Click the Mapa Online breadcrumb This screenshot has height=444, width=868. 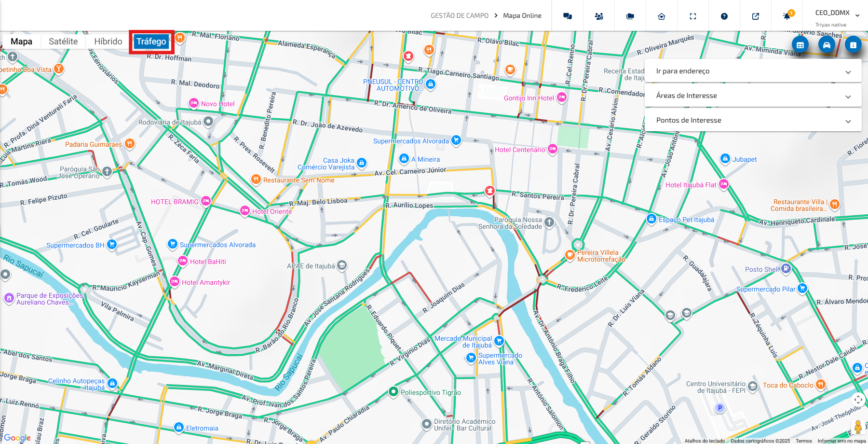(522, 15)
